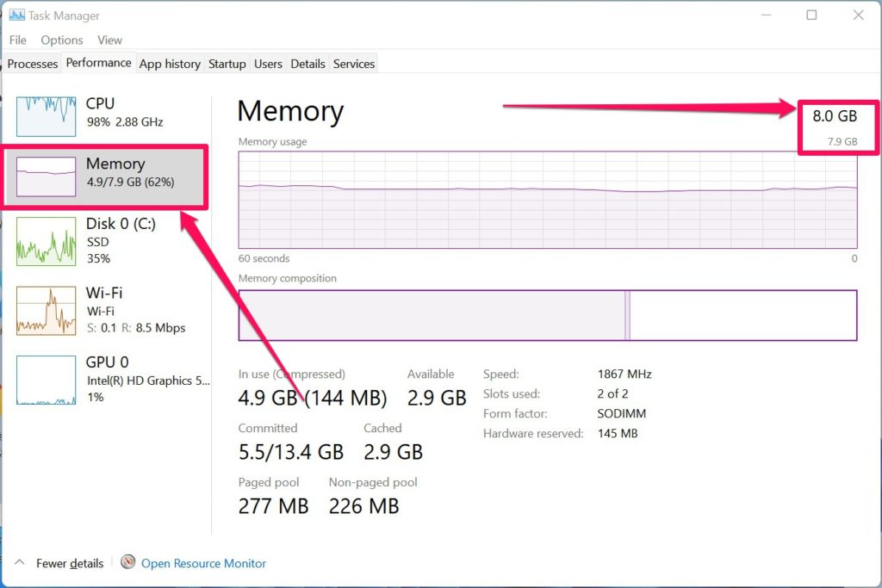Image resolution: width=882 pixels, height=588 pixels.
Task: Click the Memory usage graph area
Action: click(x=547, y=200)
